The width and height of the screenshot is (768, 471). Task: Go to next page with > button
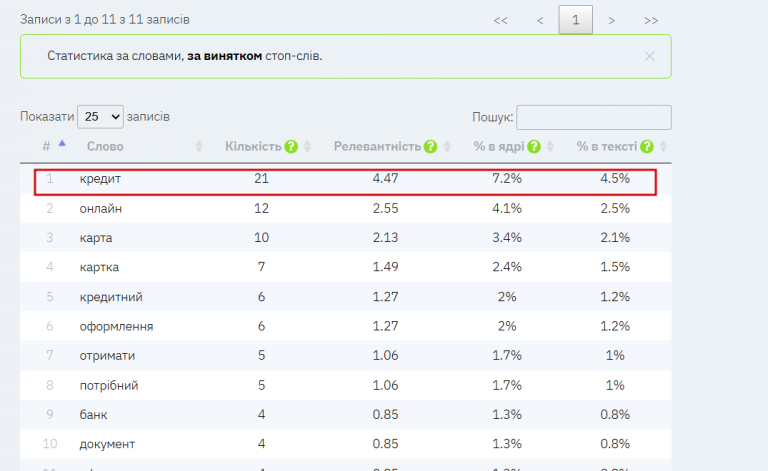pyautogui.click(x=611, y=21)
